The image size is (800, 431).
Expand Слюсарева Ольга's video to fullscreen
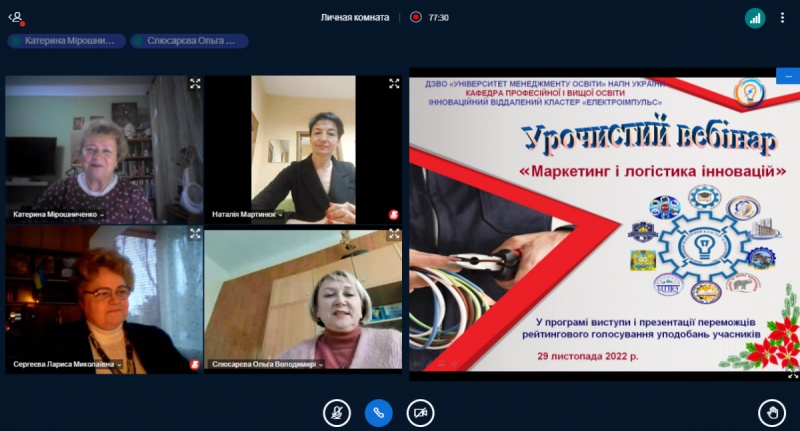(394, 235)
